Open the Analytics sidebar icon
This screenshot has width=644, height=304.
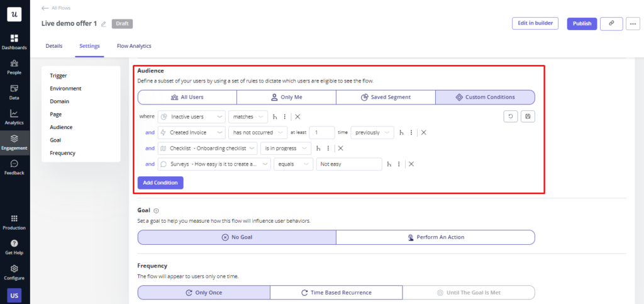pyautogui.click(x=14, y=116)
